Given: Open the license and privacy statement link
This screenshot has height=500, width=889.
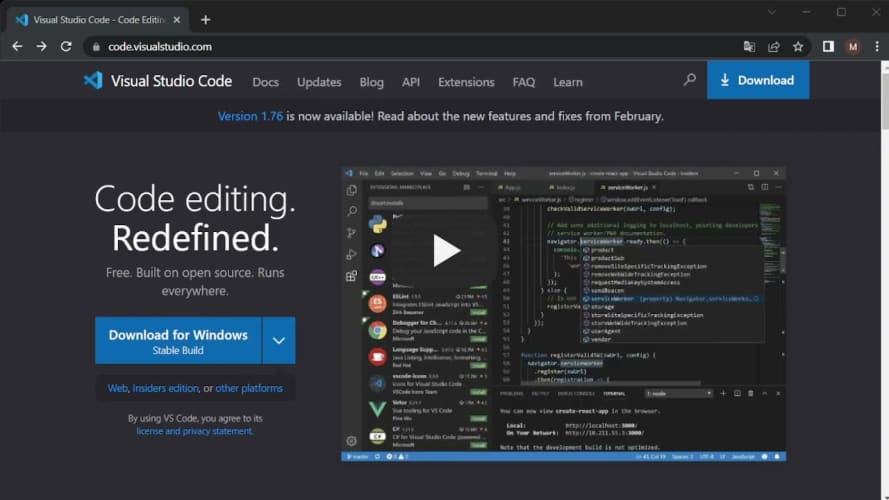Looking at the screenshot, I should [x=194, y=431].
